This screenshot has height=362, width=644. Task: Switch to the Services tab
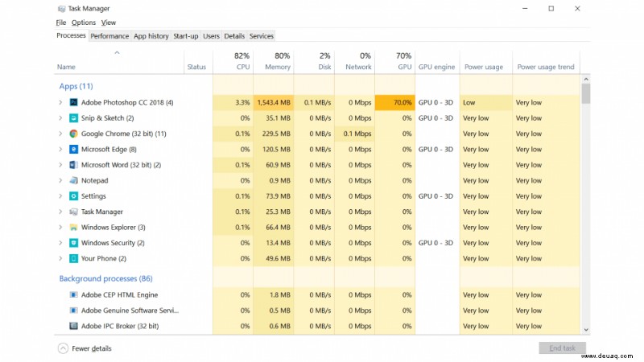[261, 36]
